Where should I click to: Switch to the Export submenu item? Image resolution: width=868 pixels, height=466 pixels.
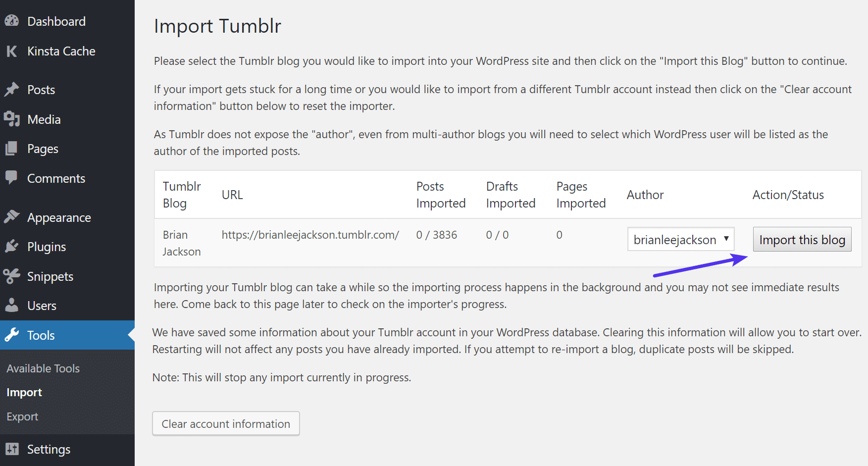click(22, 416)
